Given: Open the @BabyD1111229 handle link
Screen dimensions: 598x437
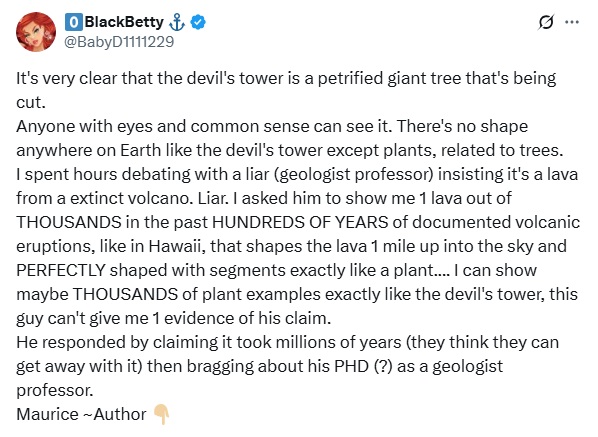Looking at the screenshot, I should 119,42.
